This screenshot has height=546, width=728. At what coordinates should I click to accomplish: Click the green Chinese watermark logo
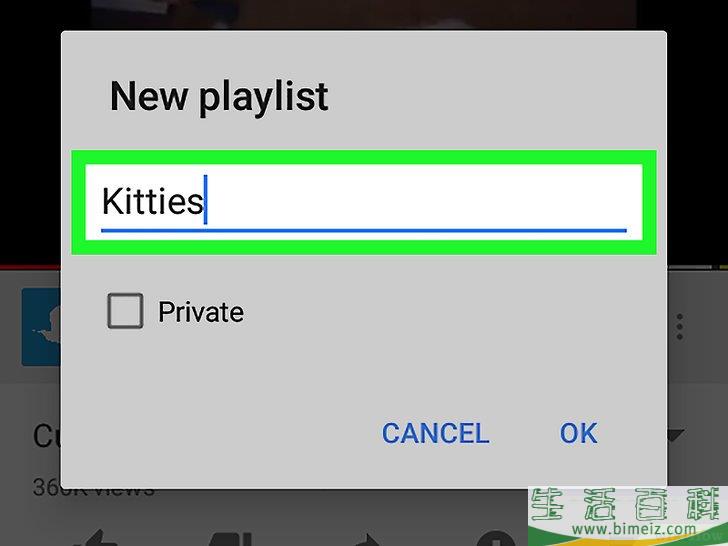pyautogui.click(x=628, y=504)
